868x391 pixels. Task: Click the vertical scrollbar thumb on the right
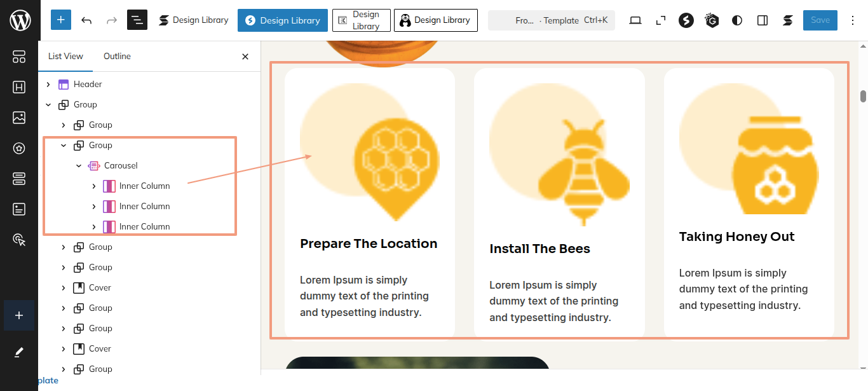tap(863, 96)
